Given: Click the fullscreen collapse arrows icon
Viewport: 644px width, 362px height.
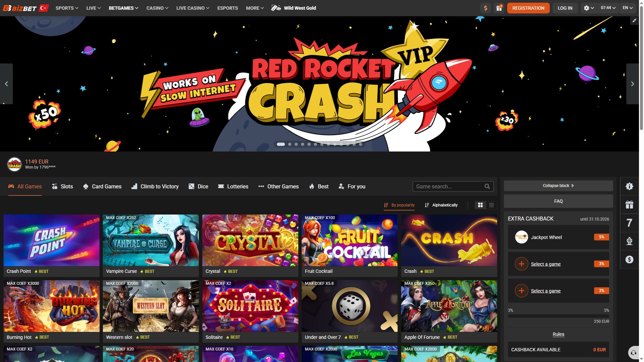Looking at the screenshot, I should (634, 21).
